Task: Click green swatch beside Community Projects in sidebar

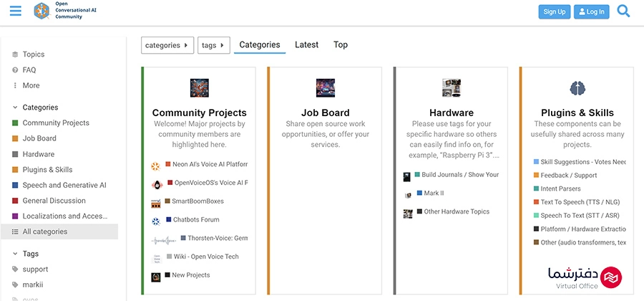Action: point(16,123)
